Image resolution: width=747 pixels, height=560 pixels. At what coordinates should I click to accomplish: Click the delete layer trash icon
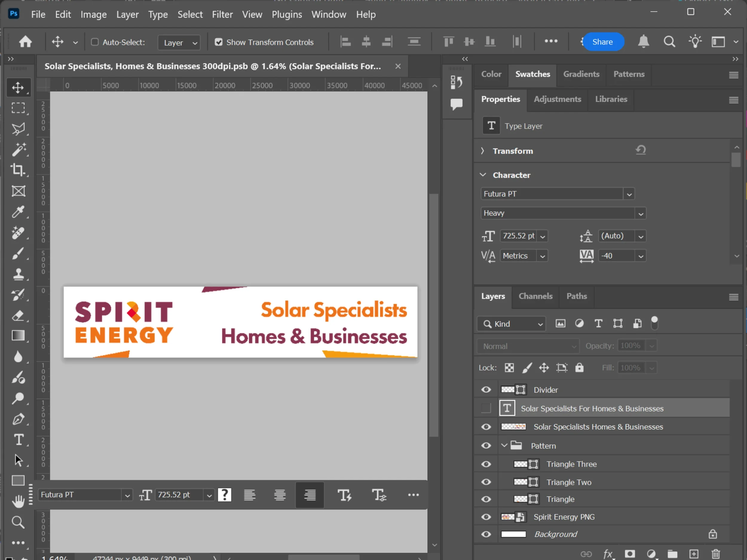tap(716, 554)
